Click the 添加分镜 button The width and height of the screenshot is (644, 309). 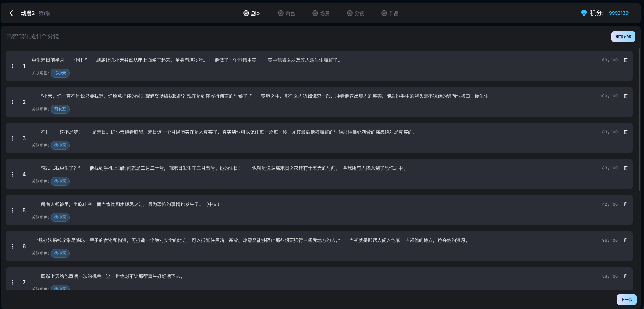pos(623,37)
